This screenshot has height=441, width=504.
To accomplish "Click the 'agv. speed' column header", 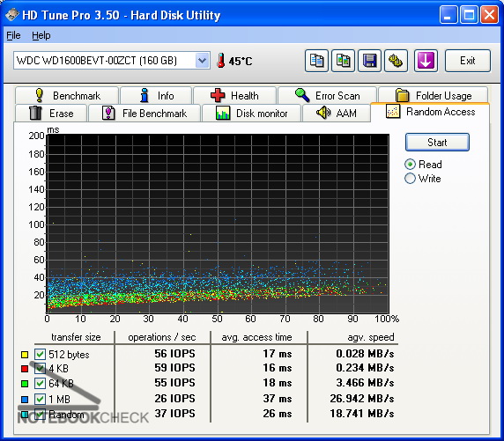I will (371, 337).
